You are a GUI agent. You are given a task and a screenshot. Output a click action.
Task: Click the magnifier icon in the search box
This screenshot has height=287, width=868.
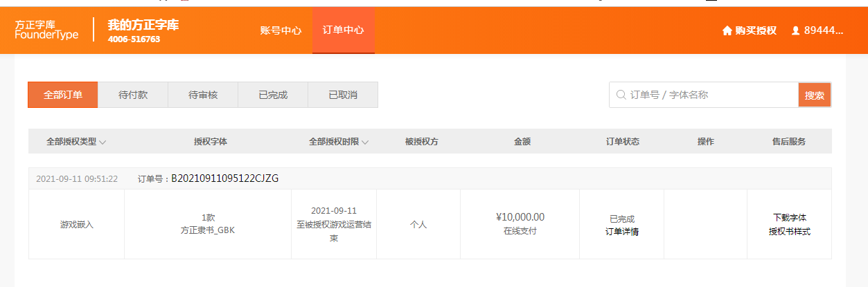[x=621, y=95]
